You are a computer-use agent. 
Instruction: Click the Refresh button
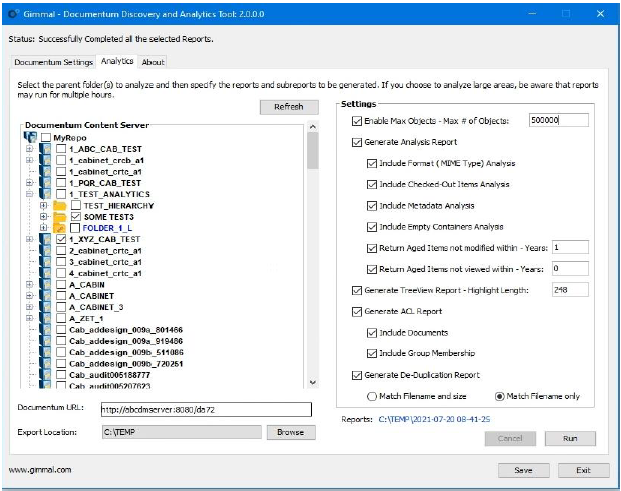click(x=288, y=107)
